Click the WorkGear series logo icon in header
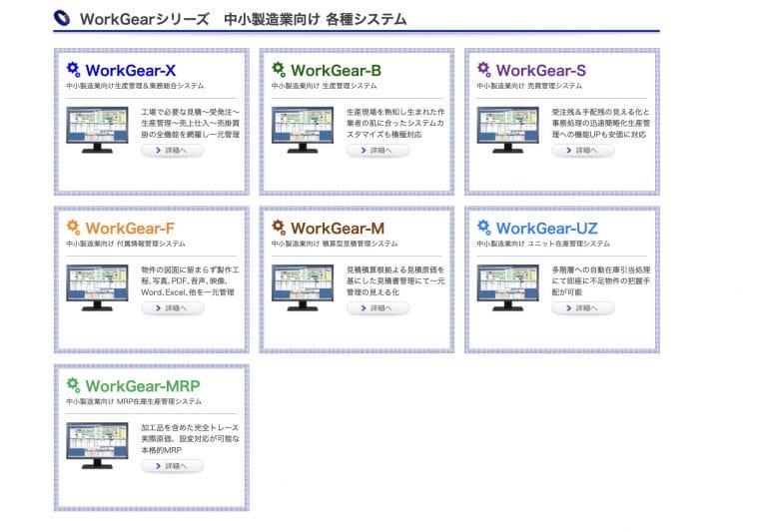This screenshot has width=759, height=532. point(63,18)
